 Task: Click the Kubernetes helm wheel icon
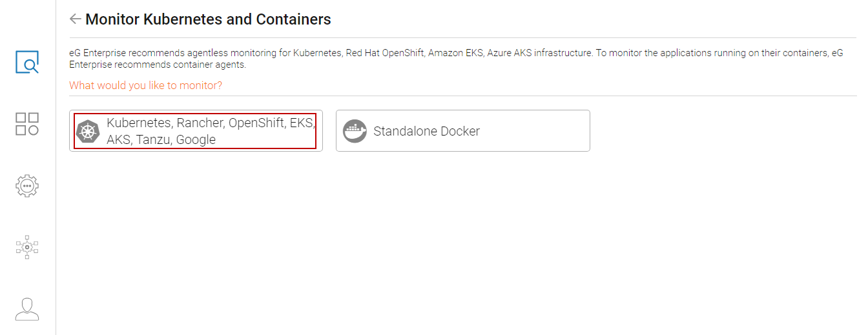tap(88, 131)
